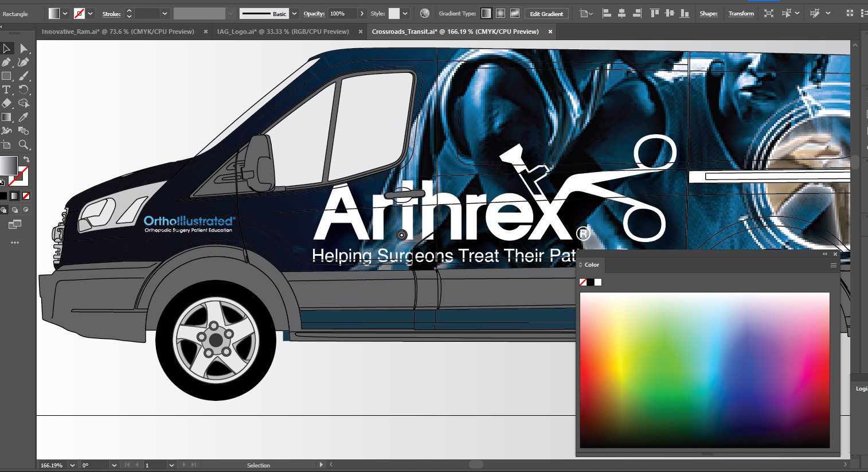Select the Type tool
This screenshot has height=472, width=868.
click(7, 89)
